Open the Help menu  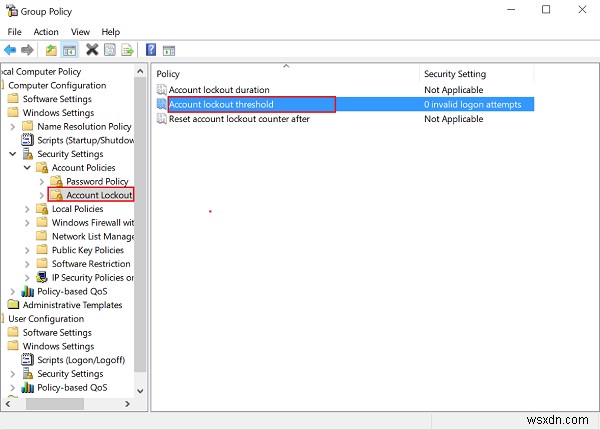(111, 32)
